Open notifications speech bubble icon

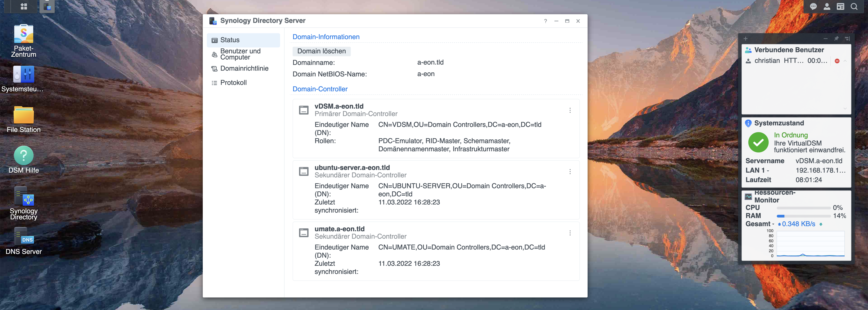(813, 6)
